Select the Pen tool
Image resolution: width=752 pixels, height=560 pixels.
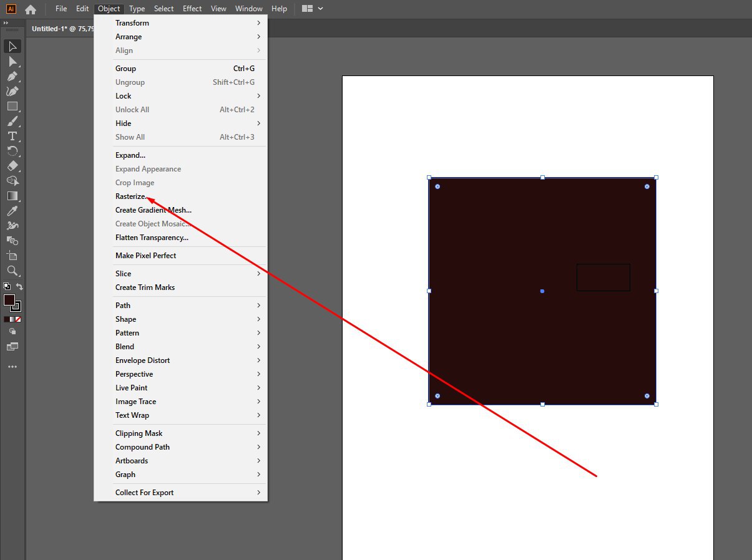point(12,76)
